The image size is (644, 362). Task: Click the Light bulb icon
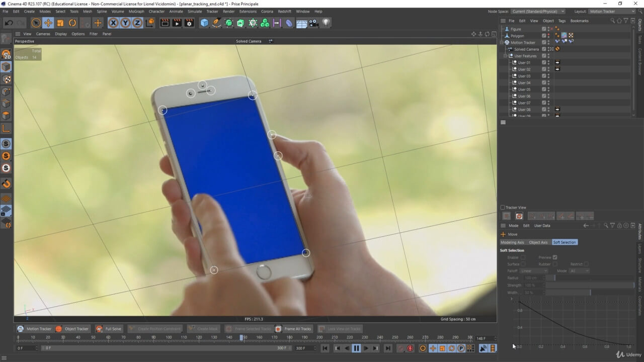(x=326, y=23)
